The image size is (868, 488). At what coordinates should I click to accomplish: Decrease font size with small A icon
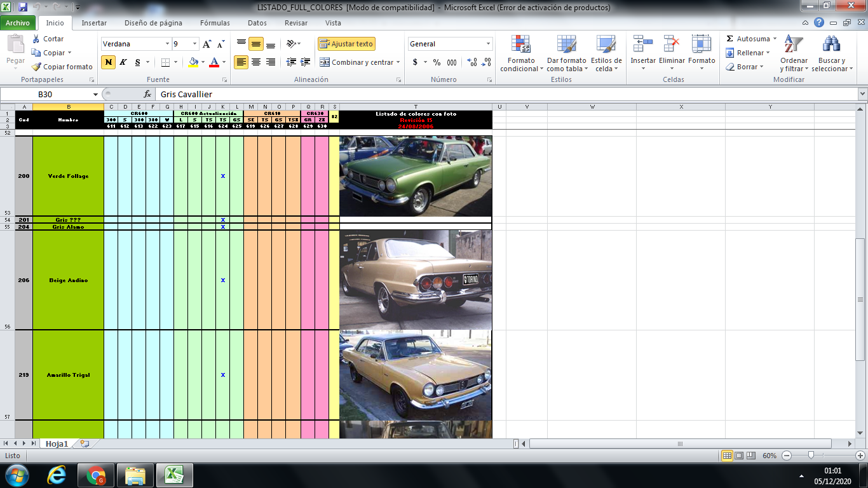(220, 44)
